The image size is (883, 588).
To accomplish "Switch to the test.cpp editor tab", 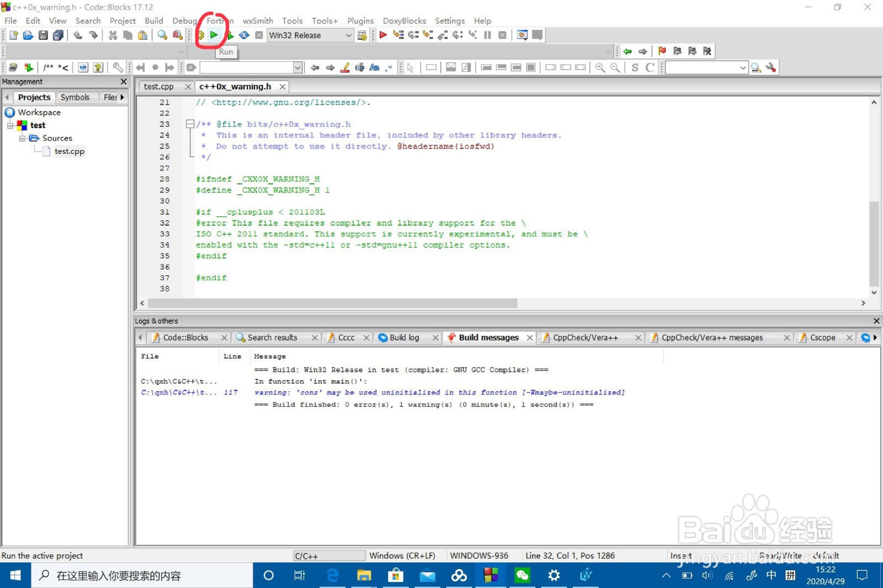I will click(x=159, y=87).
